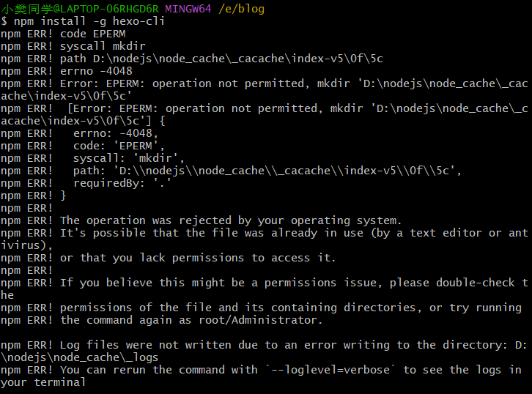This screenshot has width=532, height=394.
Task: Click the syscall: 'mkdir' object property
Action: [x=129, y=158]
